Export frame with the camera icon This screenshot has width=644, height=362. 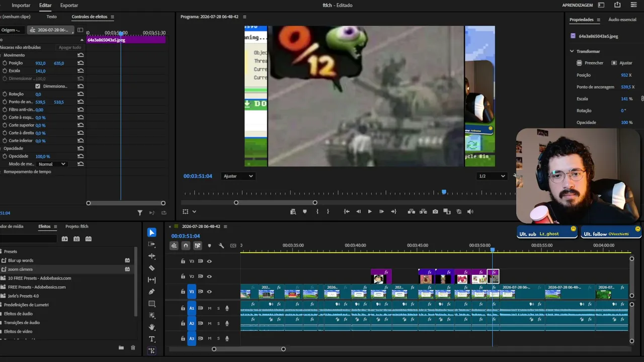[x=435, y=212]
